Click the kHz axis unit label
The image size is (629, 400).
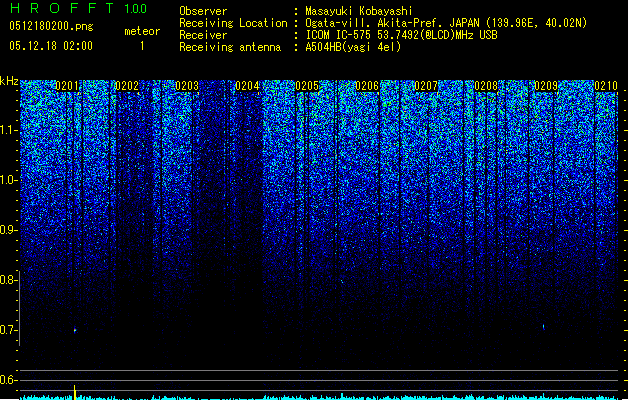click(x=9, y=81)
